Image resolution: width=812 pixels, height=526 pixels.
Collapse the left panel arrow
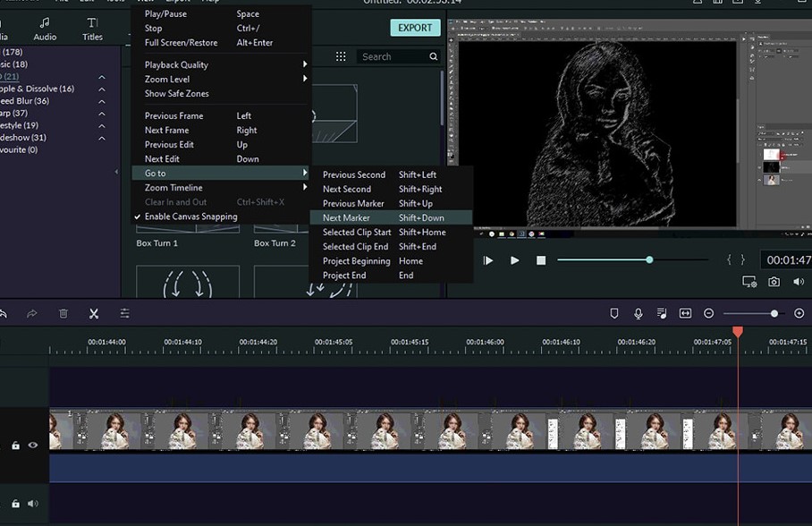coord(116,172)
